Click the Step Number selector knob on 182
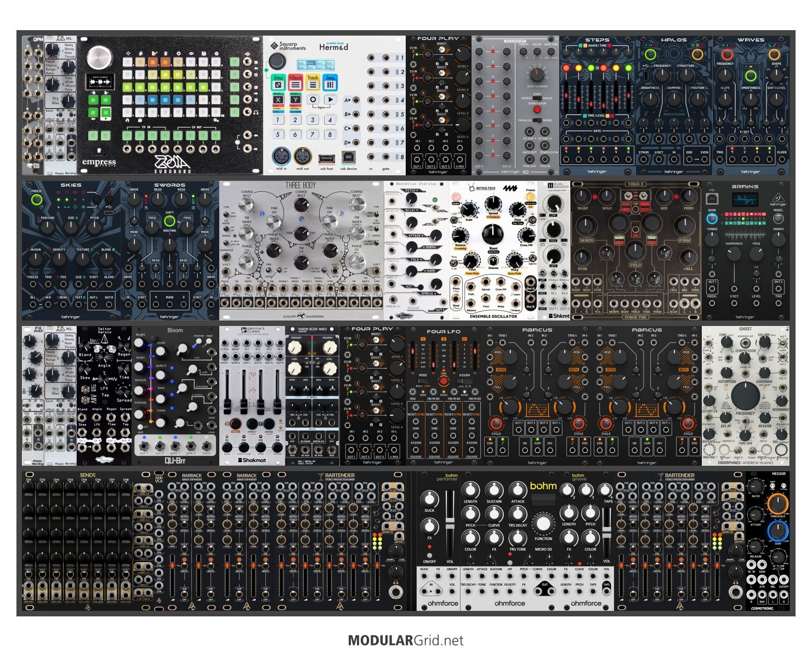812x652 pixels. pyautogui.click(x=537, y=73)
